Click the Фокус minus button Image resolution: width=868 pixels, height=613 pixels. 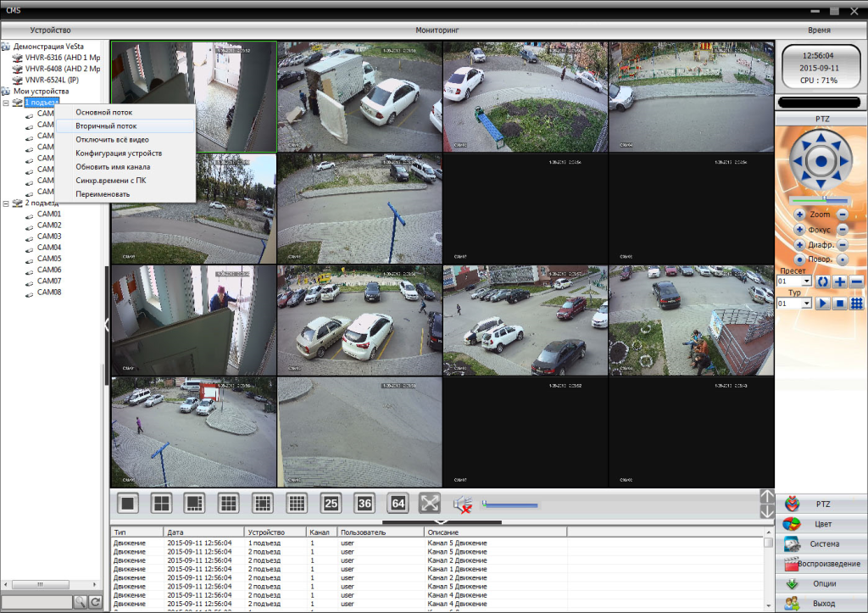[x=842, y=230]
